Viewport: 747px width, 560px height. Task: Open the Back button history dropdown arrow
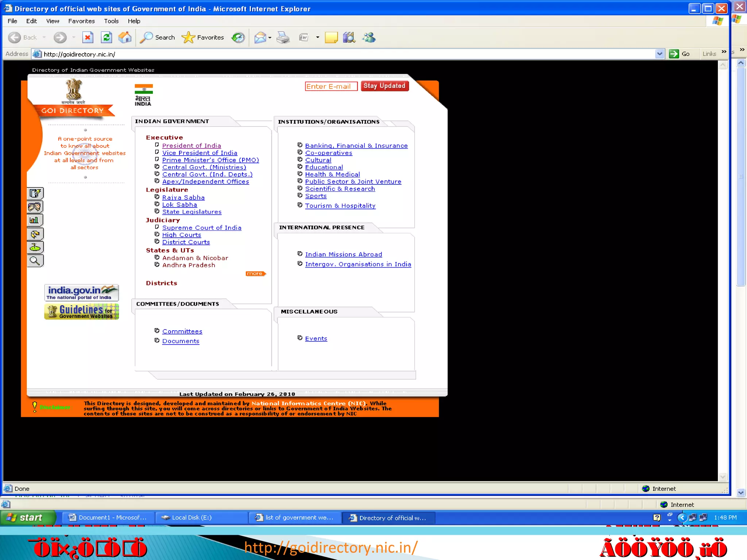point(44,37)
